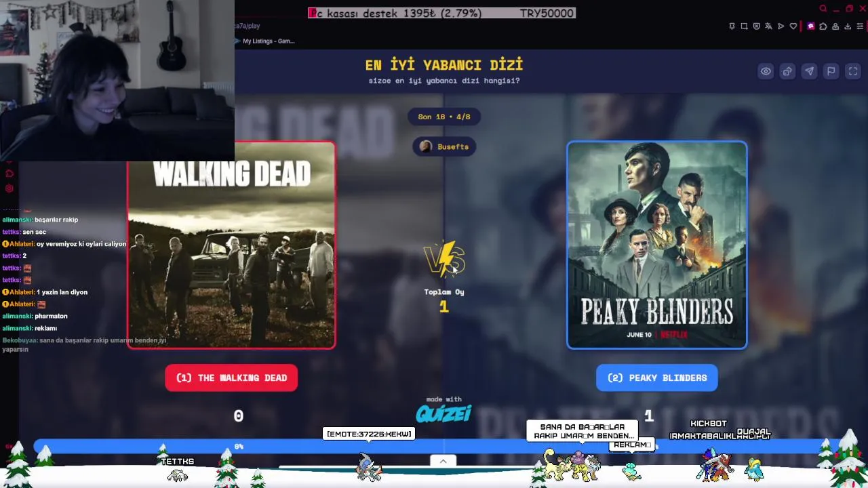This screenshot has height=488, width=868.
Task: Click the Busefts user chip
Action: [444, 146]
